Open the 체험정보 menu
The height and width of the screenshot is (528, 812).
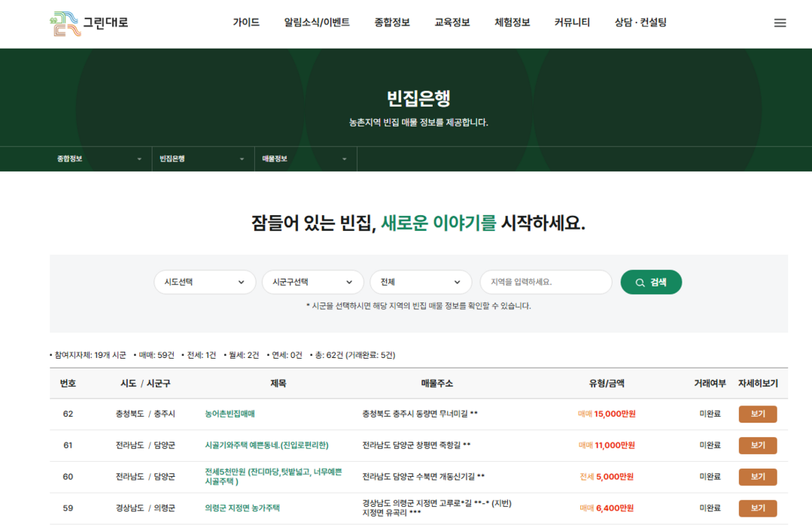(x=512, y=23)
